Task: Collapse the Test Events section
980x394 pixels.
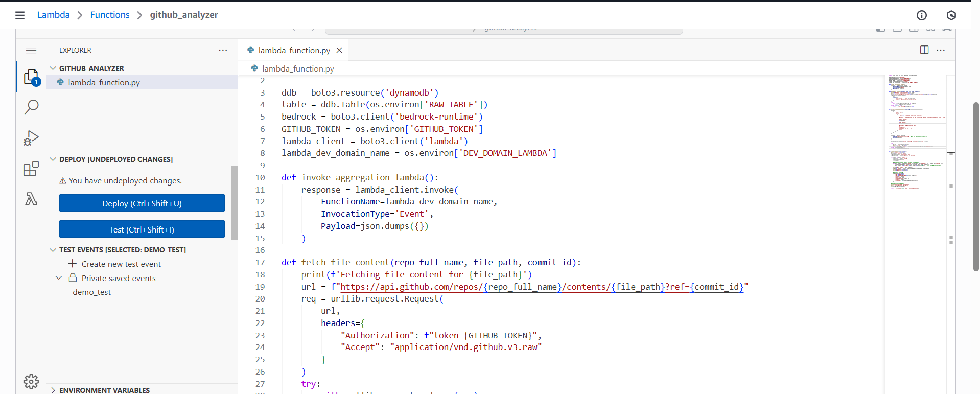Action: (x=53, y=250)
